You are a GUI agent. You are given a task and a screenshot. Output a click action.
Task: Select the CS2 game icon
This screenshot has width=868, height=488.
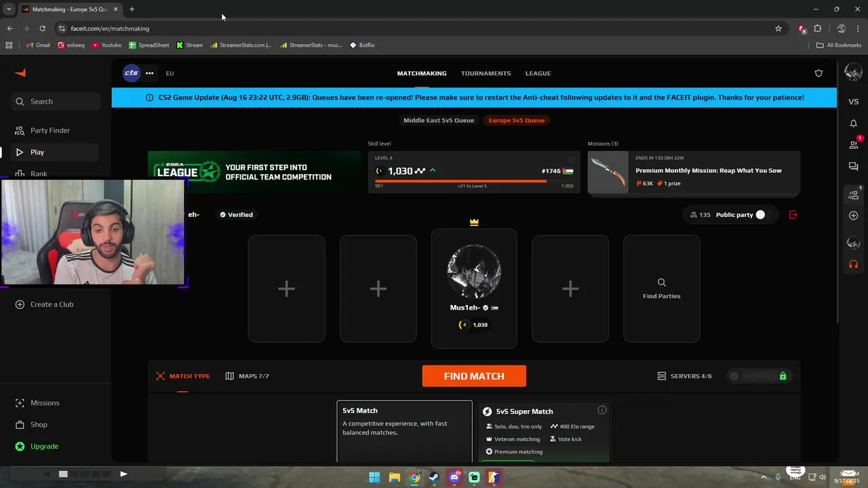(x=132, y=73)
